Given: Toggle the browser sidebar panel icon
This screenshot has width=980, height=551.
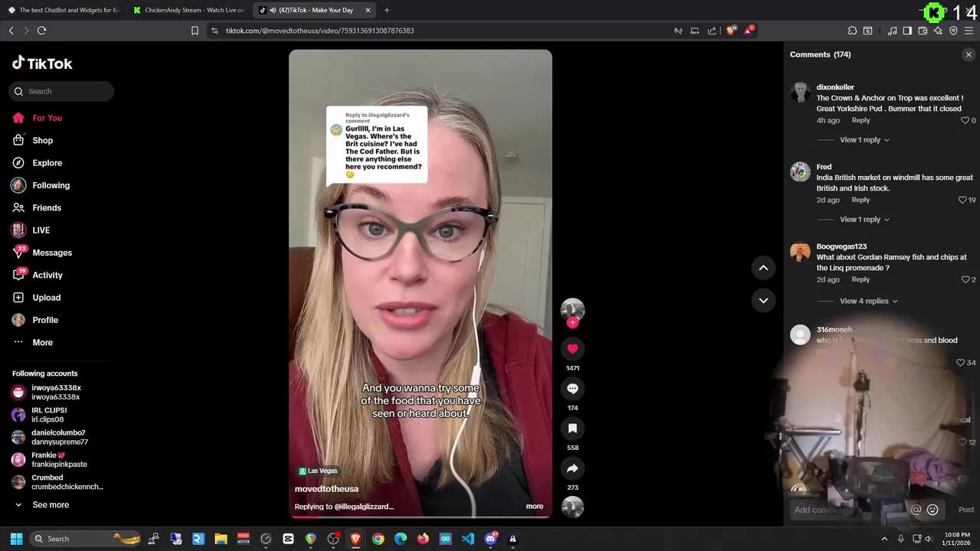Looking at the screenshot, I should coord(907,31).
